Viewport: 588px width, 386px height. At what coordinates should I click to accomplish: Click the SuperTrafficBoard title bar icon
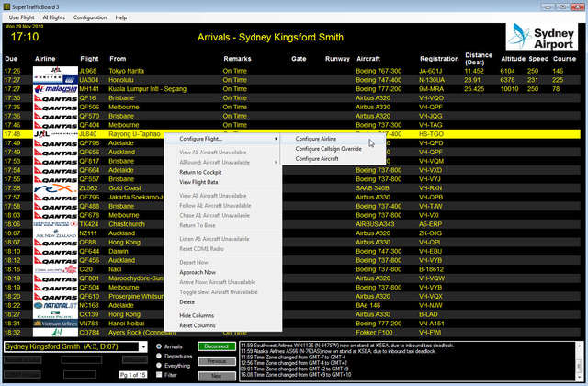coord(6,6)
